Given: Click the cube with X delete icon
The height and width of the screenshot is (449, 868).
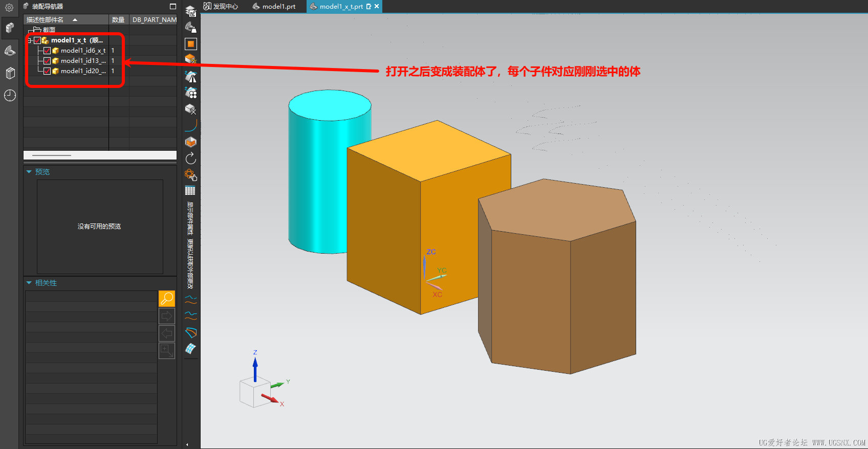Looking at the screenshot, I should point(191,109).
